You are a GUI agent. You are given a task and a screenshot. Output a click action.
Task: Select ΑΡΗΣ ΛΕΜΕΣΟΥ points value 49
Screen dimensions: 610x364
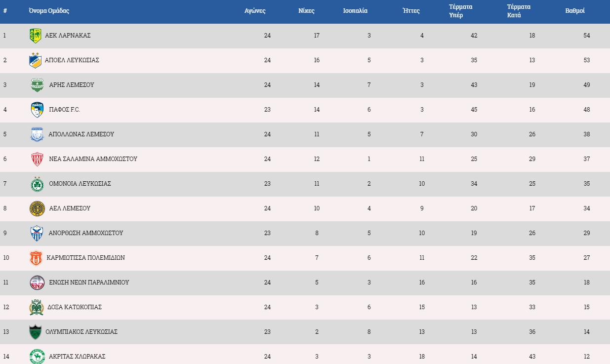pyautogui.click(x=586, y=85)
